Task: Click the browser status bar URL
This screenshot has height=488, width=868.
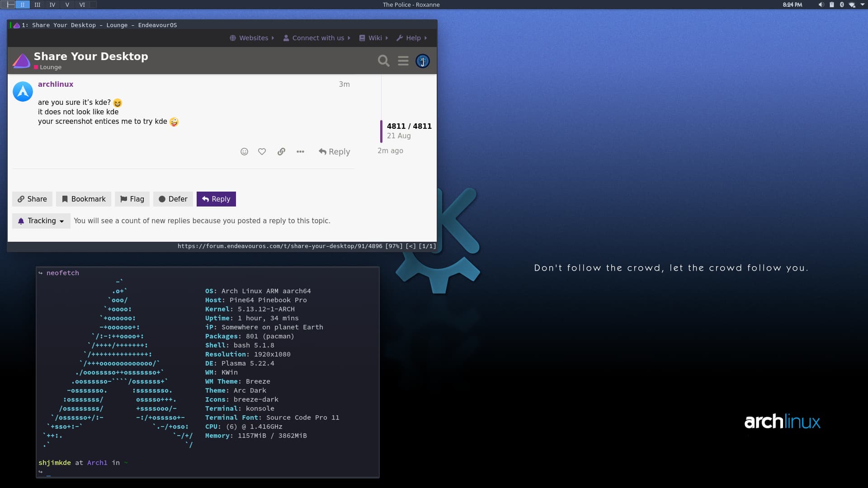Action: (280, 246)
